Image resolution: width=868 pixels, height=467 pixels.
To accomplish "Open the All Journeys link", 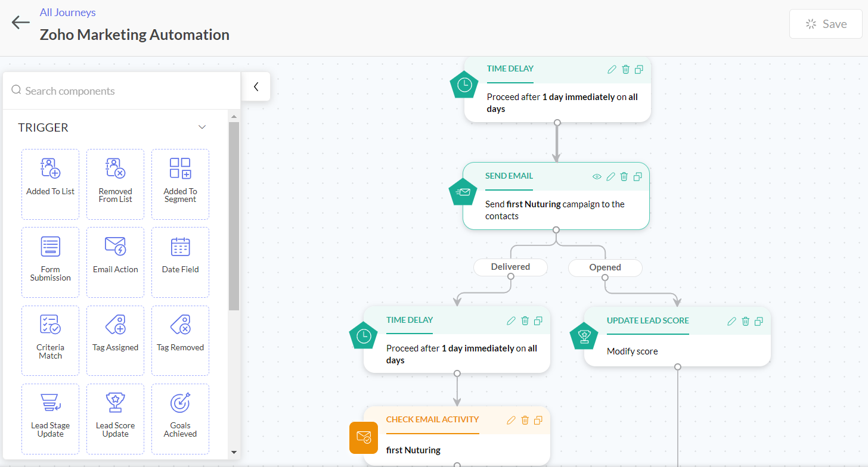I will coord(67,13).
